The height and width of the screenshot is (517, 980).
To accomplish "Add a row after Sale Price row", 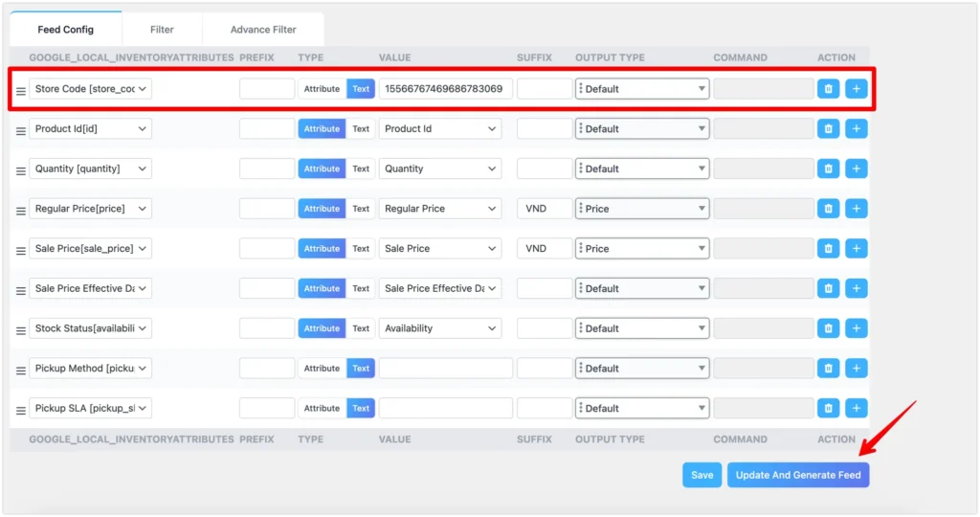I will point(857,249).
